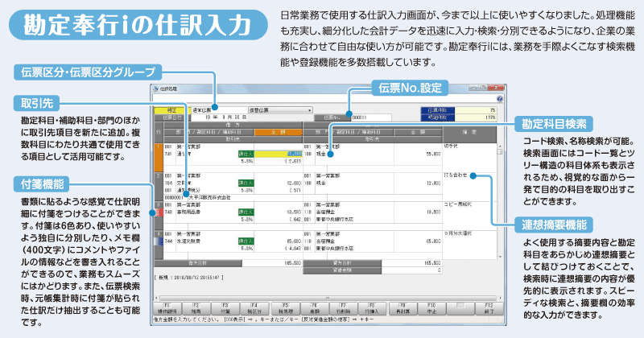644x338 pixels.
Task: Click the F5 function key button
Action: pyautogui.click(x=286, y=309)
